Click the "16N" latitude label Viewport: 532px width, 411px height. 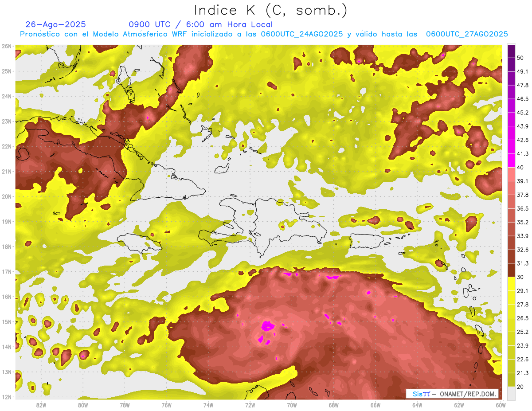click(7, 297)
